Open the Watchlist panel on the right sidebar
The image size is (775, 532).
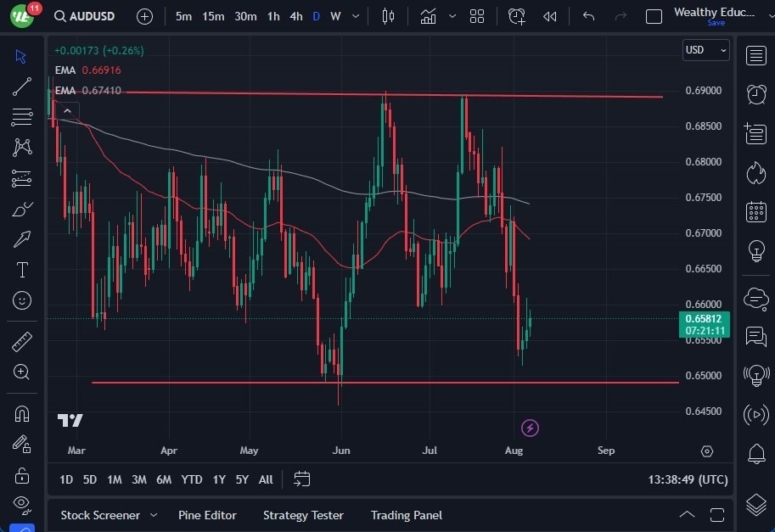(x=756, y=55)
